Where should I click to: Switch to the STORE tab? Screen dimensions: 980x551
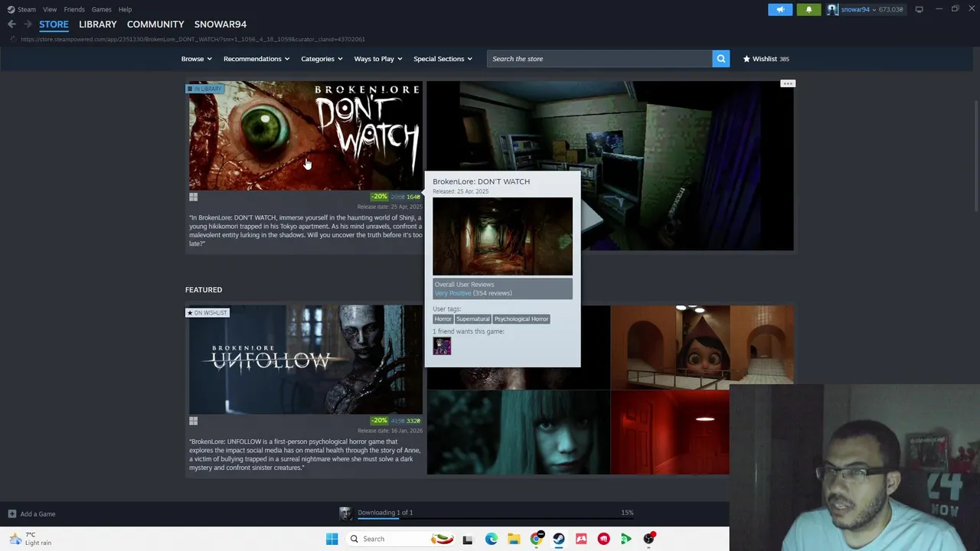54,24
